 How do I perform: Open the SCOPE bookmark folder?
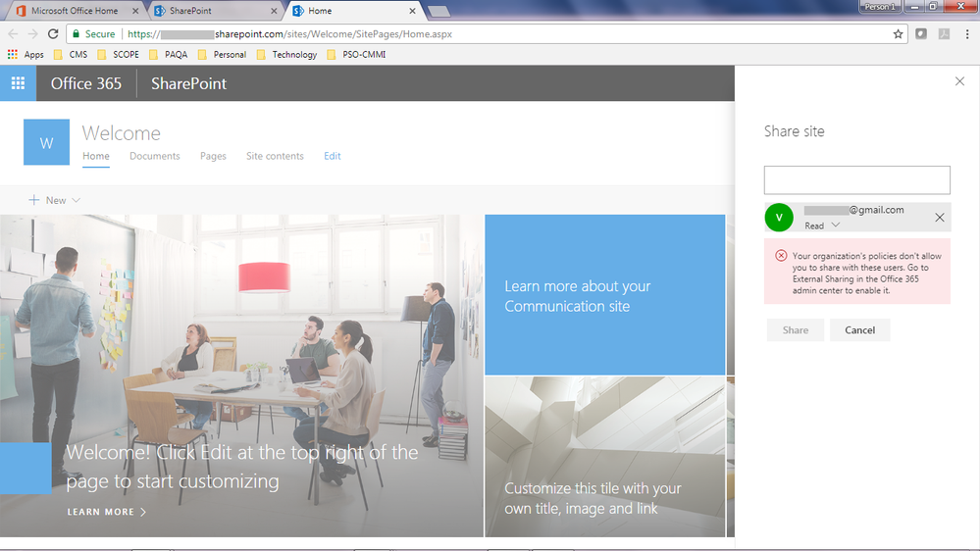[x=118, y=54]
